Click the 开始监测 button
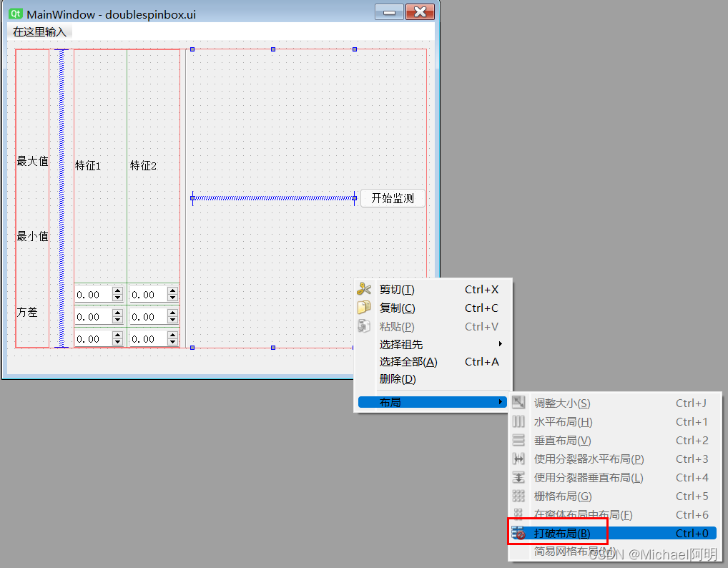The image size is (728, 568). [393, 198]
